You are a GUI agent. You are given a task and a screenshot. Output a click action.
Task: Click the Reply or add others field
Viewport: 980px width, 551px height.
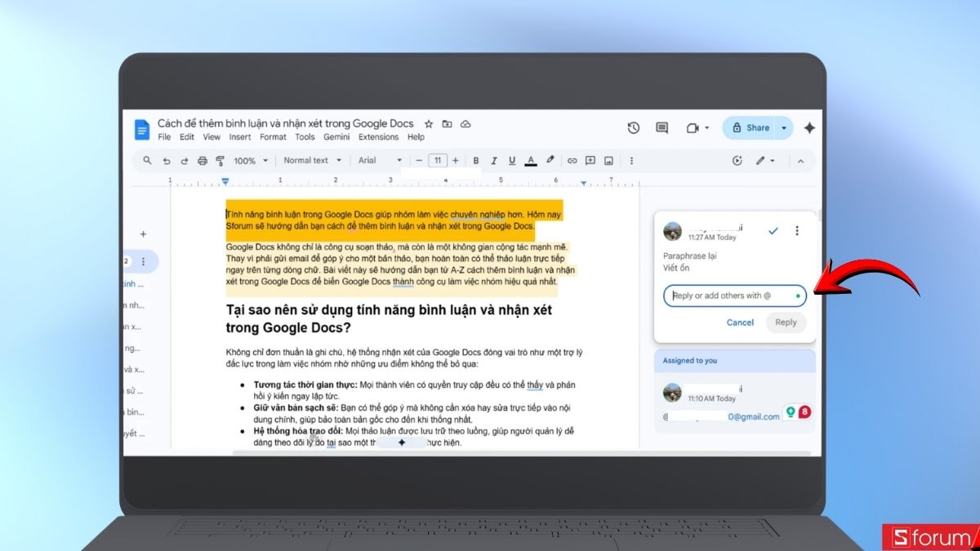coord(735,295)
